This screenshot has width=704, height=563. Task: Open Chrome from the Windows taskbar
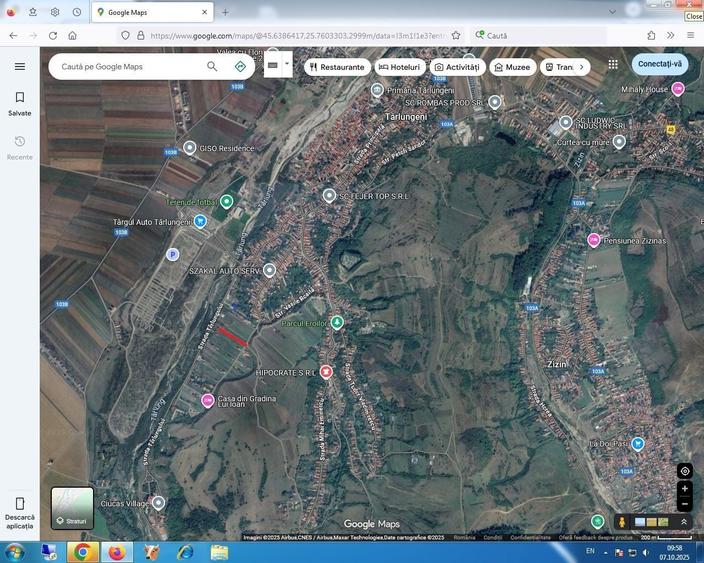coord(82,552)
